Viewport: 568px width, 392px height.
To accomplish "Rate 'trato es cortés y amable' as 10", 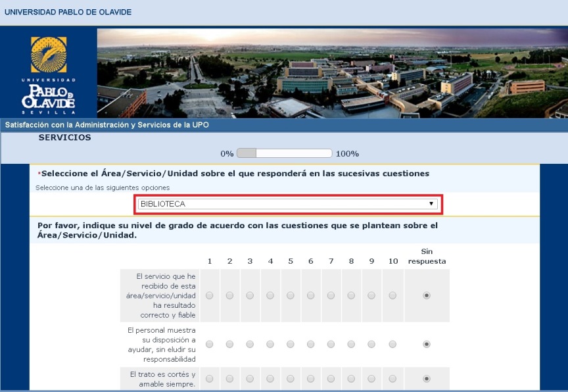I will [392, 379].
